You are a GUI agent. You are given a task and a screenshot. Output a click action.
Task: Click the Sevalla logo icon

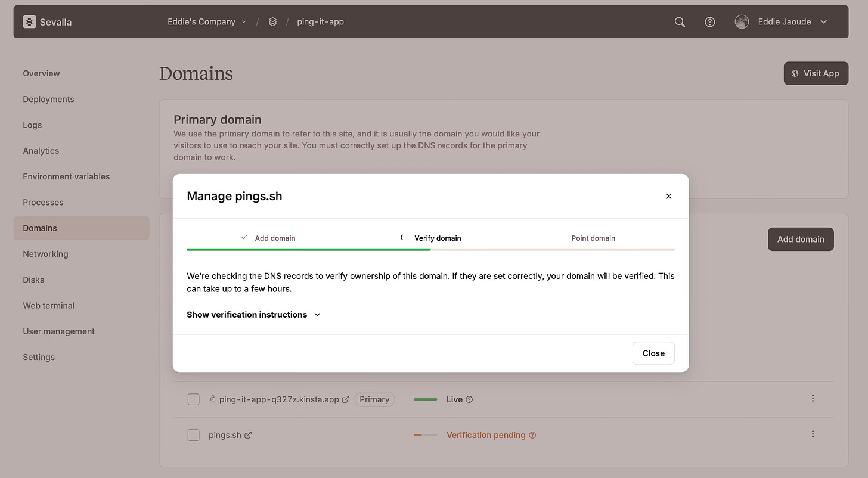30,22
